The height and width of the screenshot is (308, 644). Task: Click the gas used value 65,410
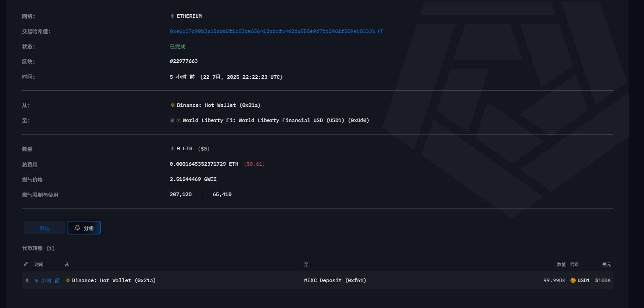[x=222, y=194]
